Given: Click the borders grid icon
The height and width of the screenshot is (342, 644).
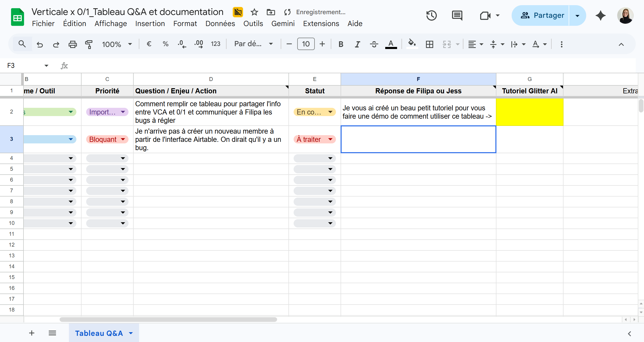Looking at the screenshot, I should [x=429, y=44].
